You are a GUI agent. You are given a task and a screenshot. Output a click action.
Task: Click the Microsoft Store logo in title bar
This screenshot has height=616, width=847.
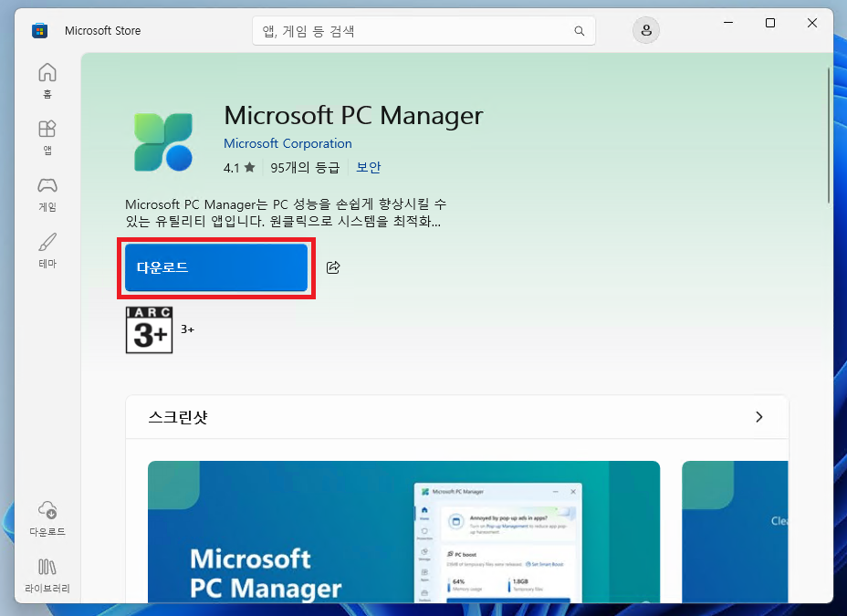point(39,31)
